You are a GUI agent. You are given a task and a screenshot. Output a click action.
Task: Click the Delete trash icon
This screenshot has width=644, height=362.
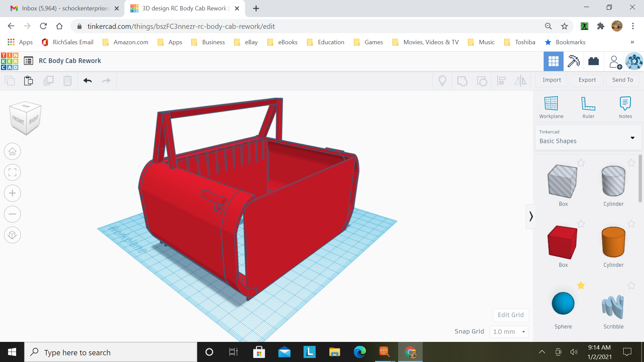coord(67,81)
